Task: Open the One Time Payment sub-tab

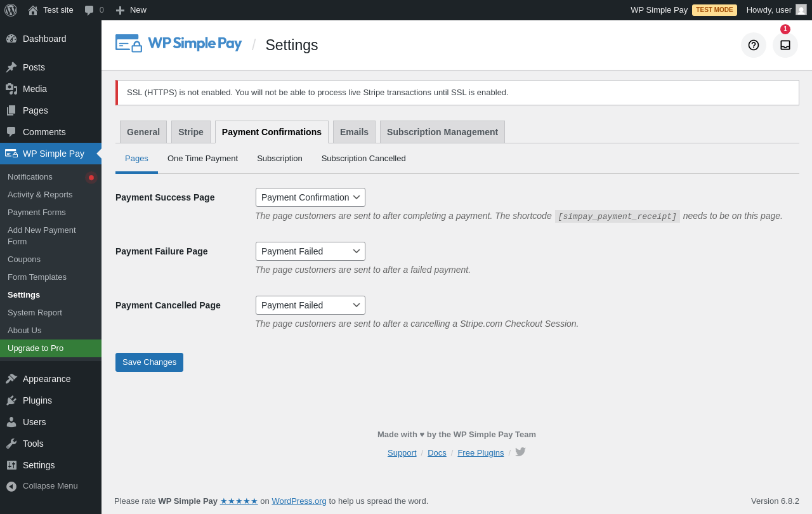Action: 202,159
